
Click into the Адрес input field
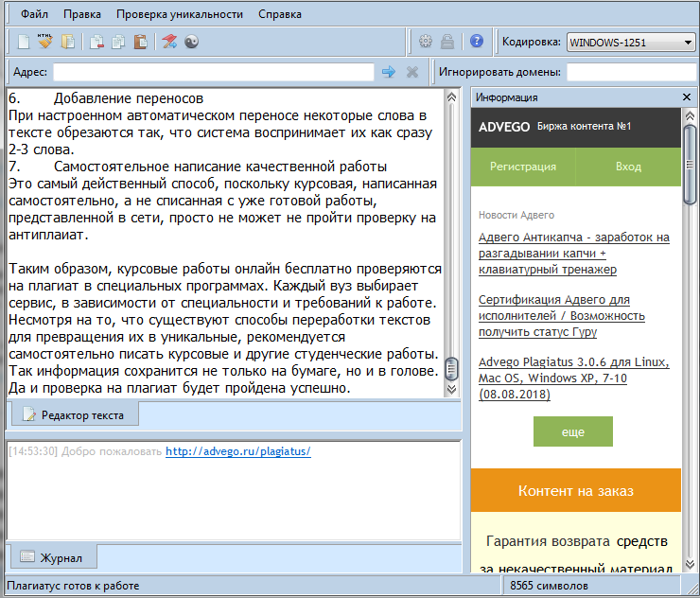213,72
